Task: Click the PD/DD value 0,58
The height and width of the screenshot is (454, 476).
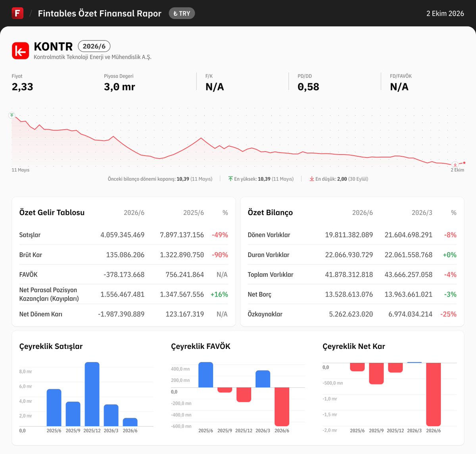Action: 308,87
